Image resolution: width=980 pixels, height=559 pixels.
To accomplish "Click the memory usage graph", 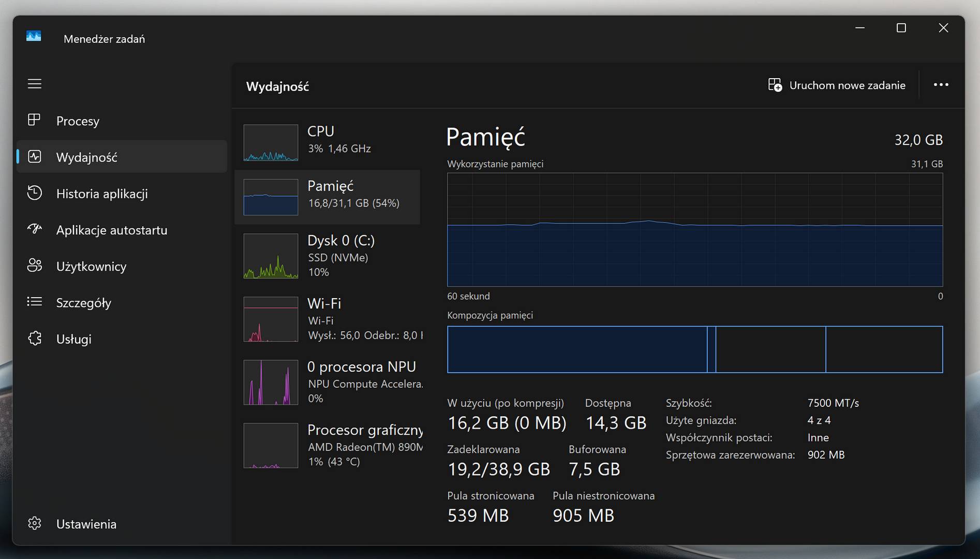I will coord(694,230).
